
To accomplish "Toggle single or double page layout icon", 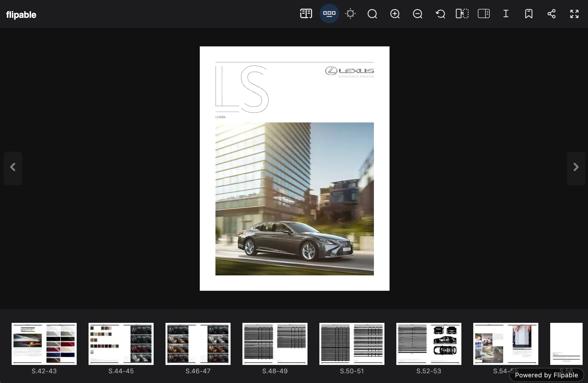I will click(x=462, y=13).
